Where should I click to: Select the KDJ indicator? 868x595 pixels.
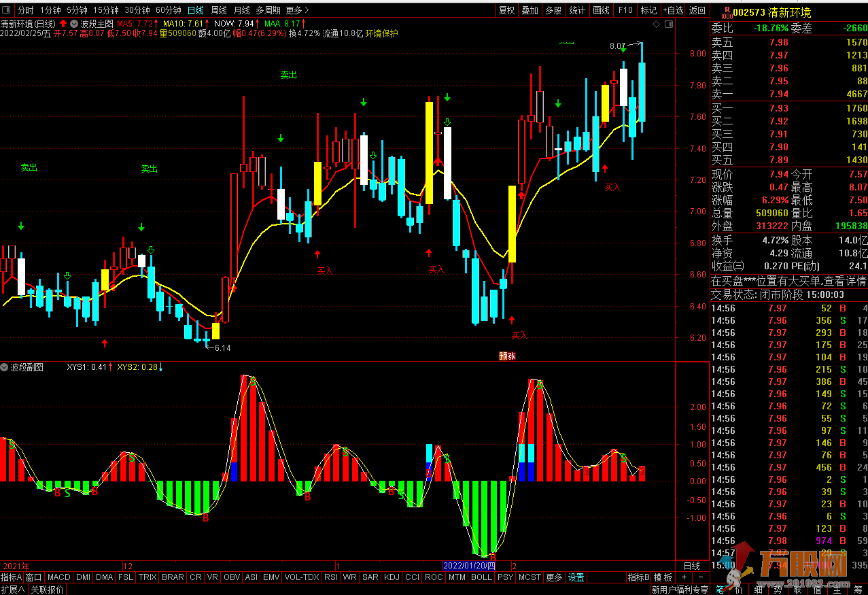(392, 577)
